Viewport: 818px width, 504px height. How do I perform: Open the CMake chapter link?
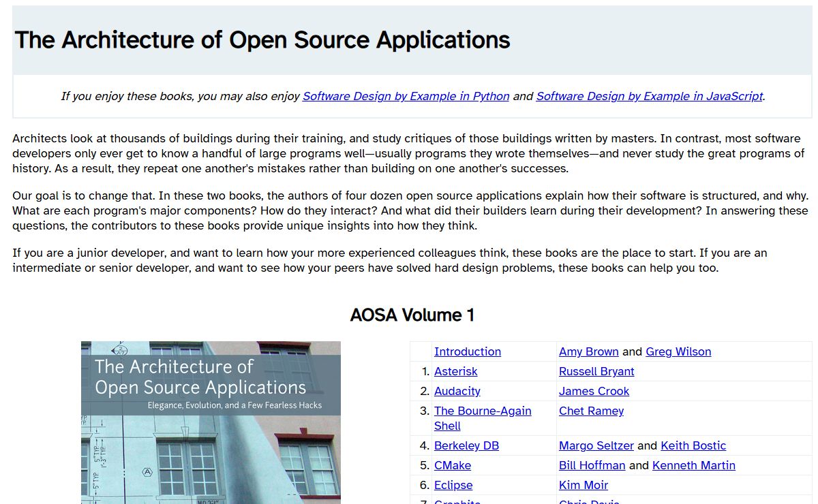[x=453, y=465]
